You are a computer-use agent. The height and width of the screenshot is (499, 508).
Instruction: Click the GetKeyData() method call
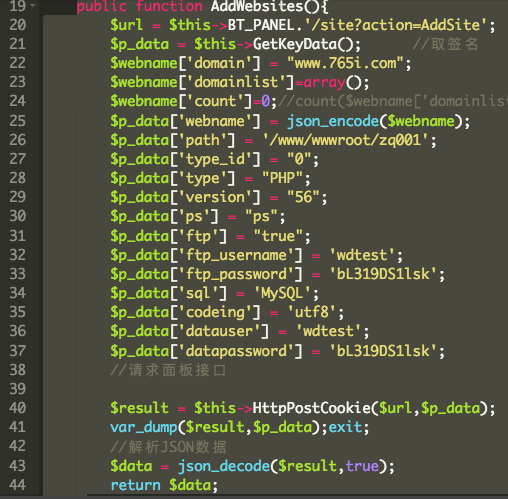coord(303,44)
